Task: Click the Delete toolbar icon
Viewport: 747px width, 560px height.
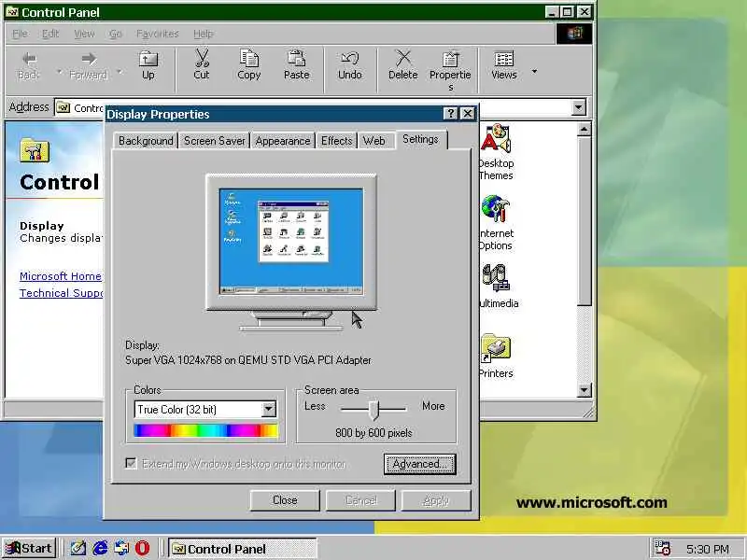Action: (x=403, y=59)
